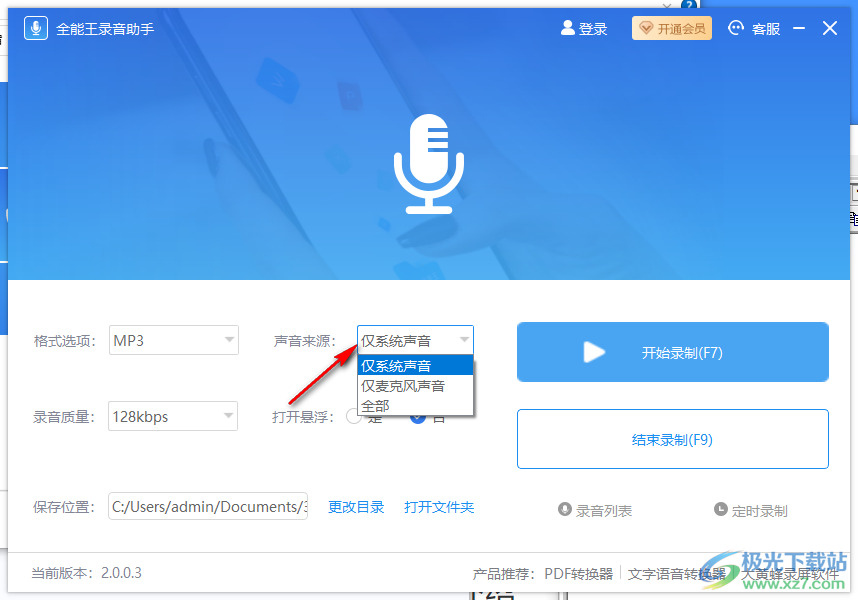Click the 更改目录 change directory link

[358, 506]
